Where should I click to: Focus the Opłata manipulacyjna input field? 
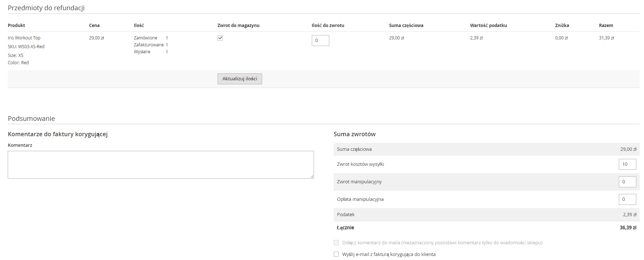click(627, 199)
